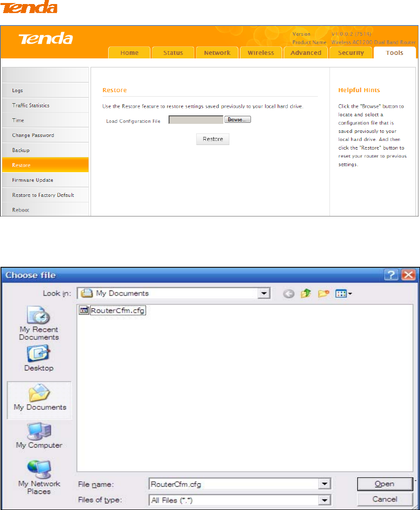Open the View Menu icon in dialog
The image size is (420, 510).
pos(344,294)
